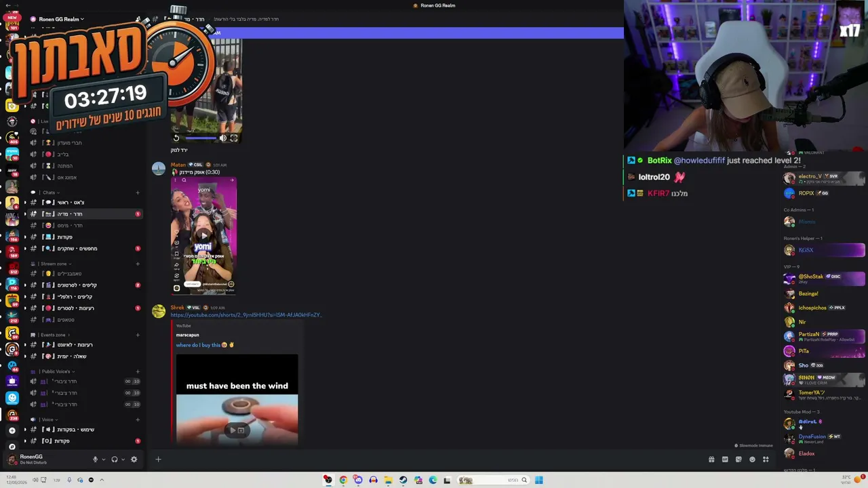
Task: Add a server with the plus icon
Action: 12,430
